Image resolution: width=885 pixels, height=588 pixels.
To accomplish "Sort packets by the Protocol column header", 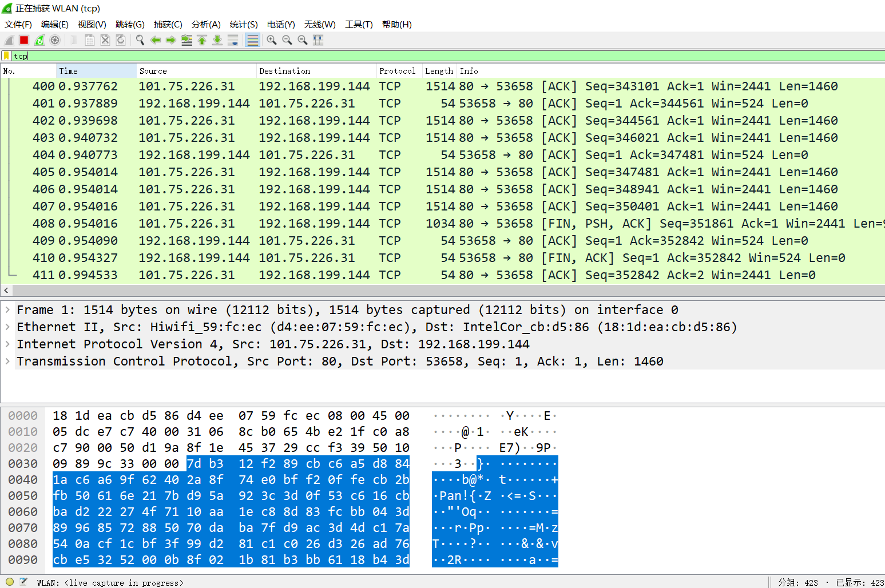I will (399, 71).
